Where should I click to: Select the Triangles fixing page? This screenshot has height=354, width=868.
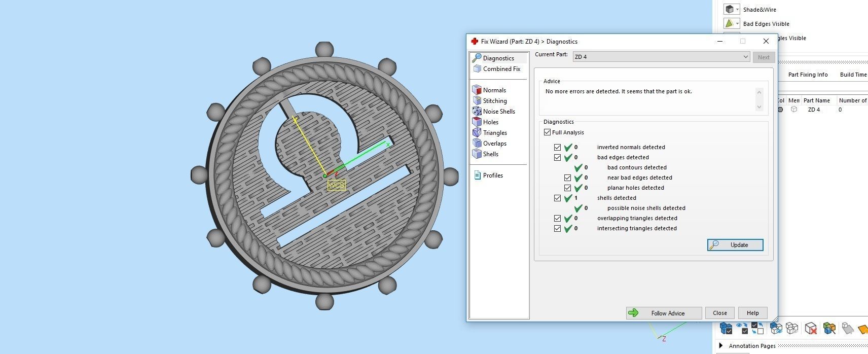click(490, 133)
